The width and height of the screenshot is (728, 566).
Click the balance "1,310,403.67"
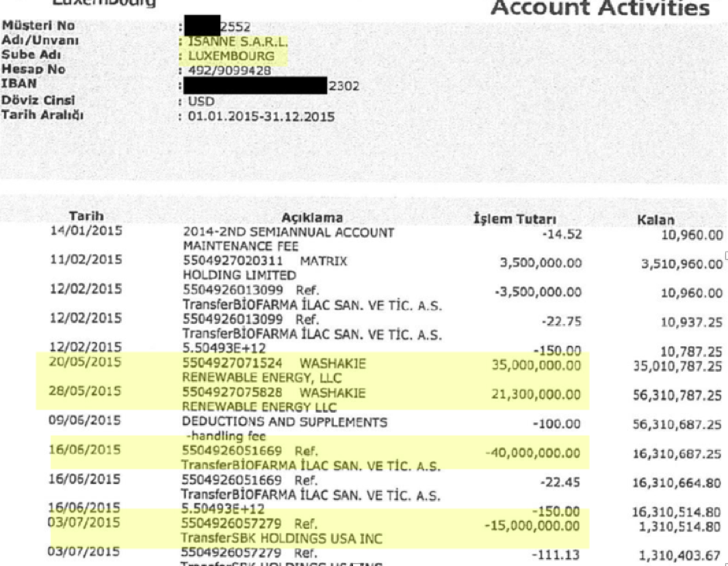[680, 555]
